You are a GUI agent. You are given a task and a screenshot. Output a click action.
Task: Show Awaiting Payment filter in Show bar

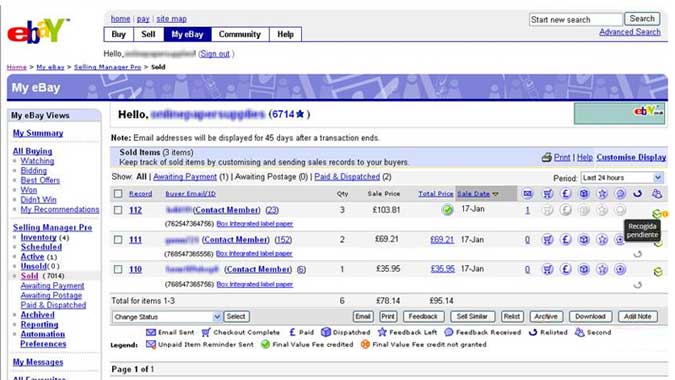185,177
